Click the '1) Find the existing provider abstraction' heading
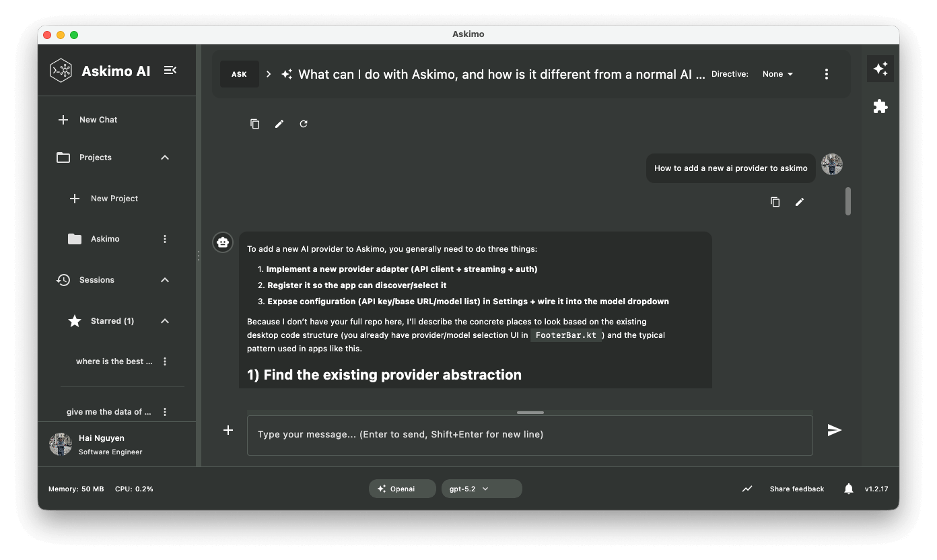This screenshot has height=560, width=937. (384, 375)
